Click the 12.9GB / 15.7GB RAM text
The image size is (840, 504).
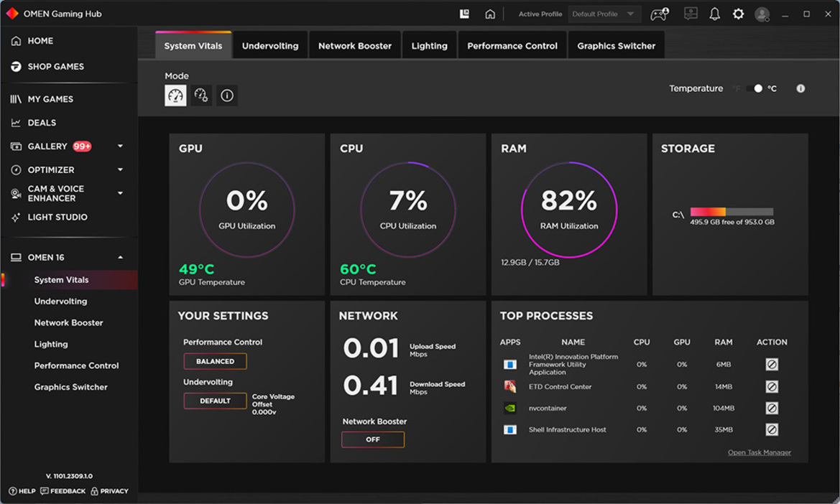coord(530,262)
